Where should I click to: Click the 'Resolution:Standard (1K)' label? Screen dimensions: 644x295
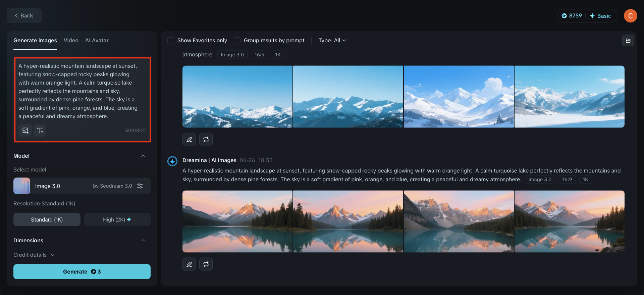click(x=44, y=204)
